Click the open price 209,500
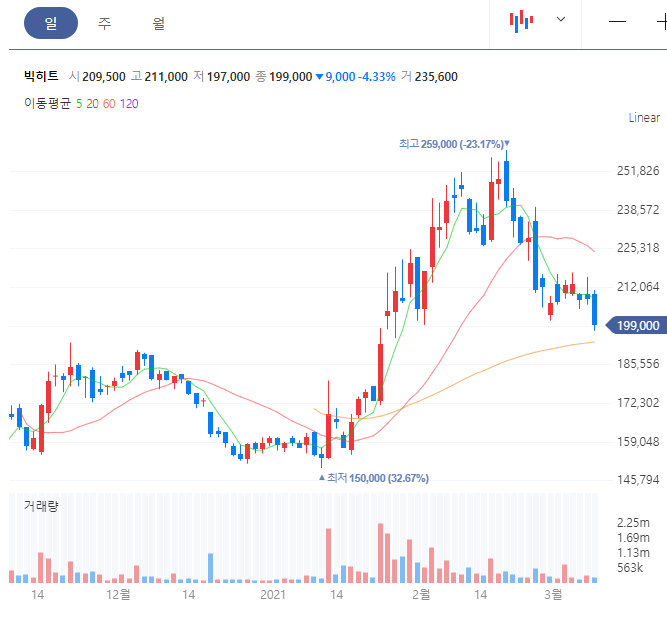667x617 pixels. [x=104, y=77]
